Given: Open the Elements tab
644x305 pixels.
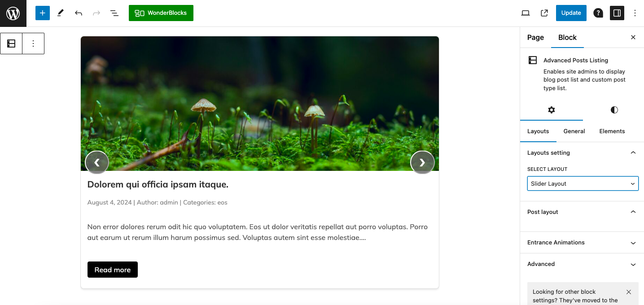Looking at the screenshot, I should (x=612, y=131).
